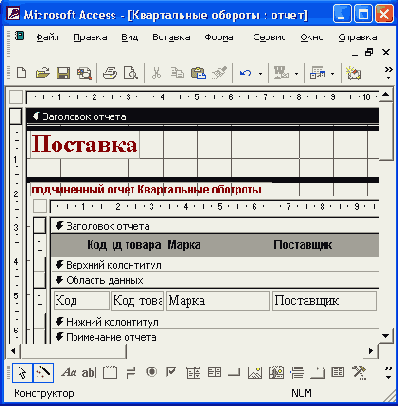The width and height of the screenshot is (398, 406).
Task: Toggle the Select Objects arrow tool
Action: pos(23,373)
